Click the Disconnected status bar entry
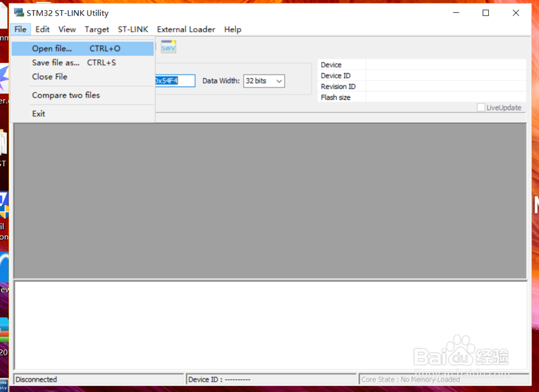The image size is (539, 392). [99, 379]
